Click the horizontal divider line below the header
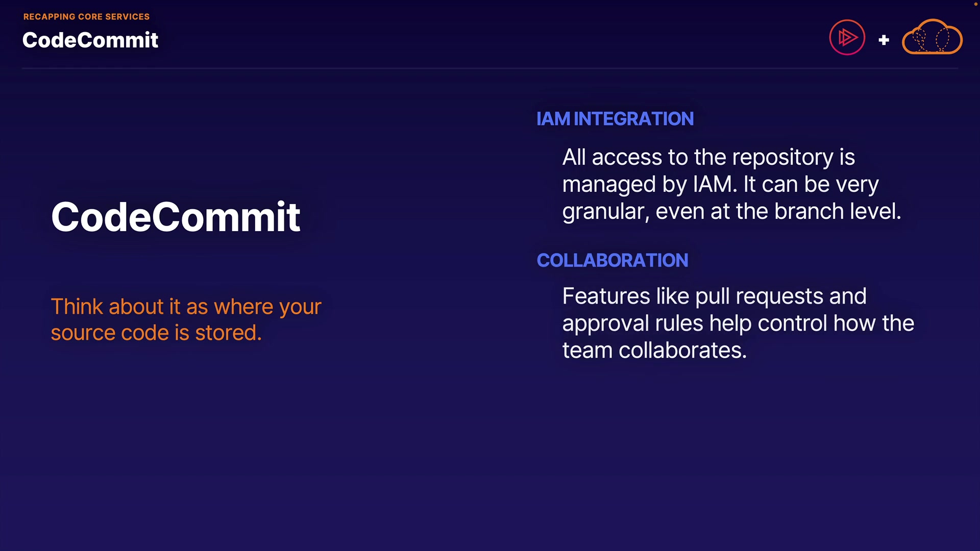Viewport: 980px width, 551px height. click(490, 68)
